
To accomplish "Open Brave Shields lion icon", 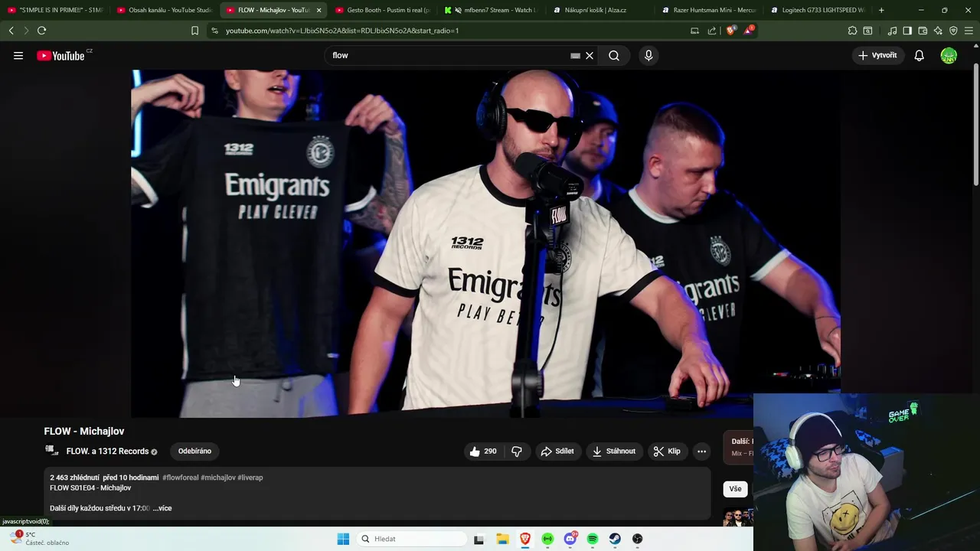I will coord(730,31).
